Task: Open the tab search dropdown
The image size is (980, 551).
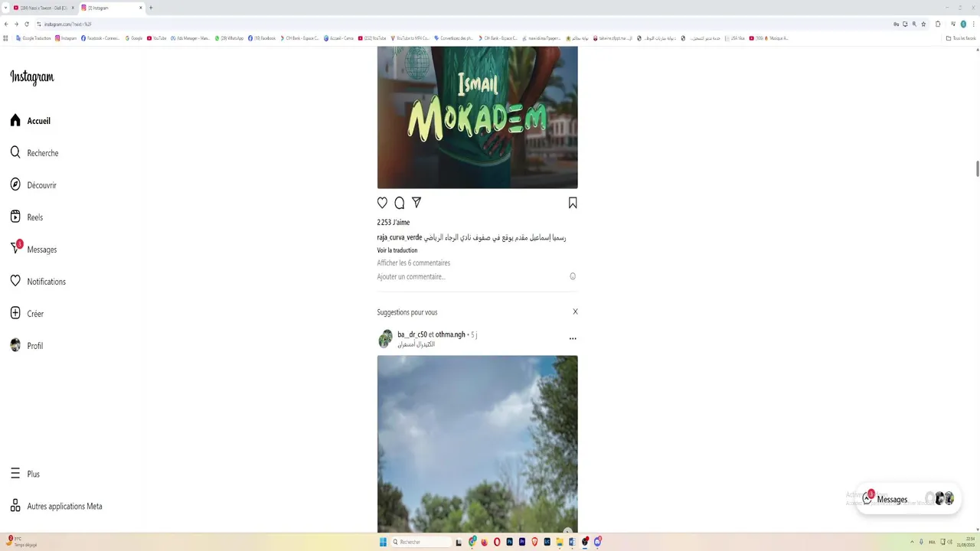Action: pyautogui.click(x=5, y=8)
